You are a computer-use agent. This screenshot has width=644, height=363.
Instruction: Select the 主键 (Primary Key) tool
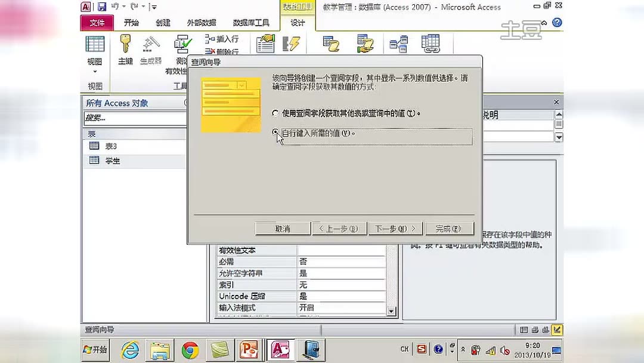pos(125,48)
